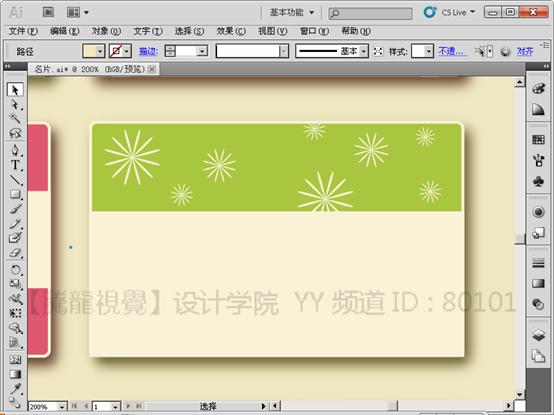The height and width of the screenshot is (415, 554).
Task: Close the 名片.ai document tab
Action: point(152,69)
